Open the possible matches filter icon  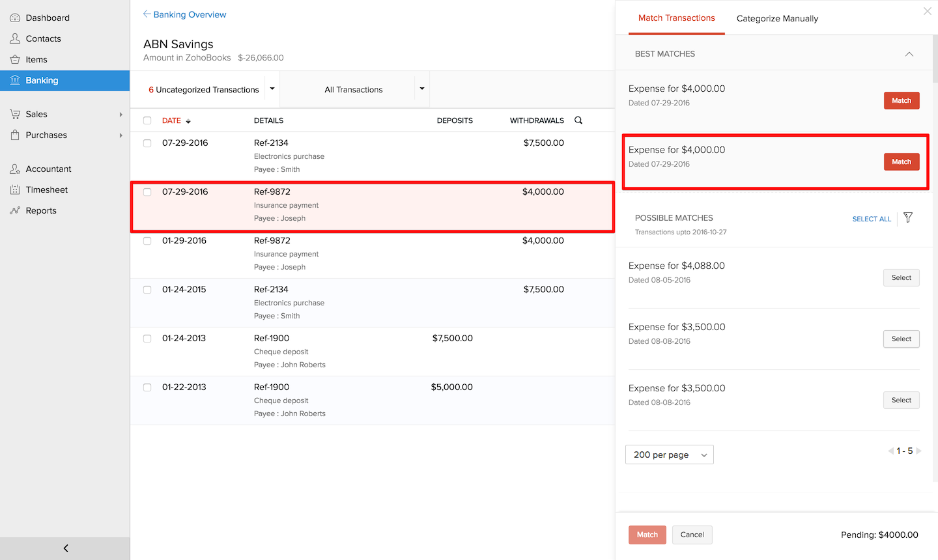point(907,218)
